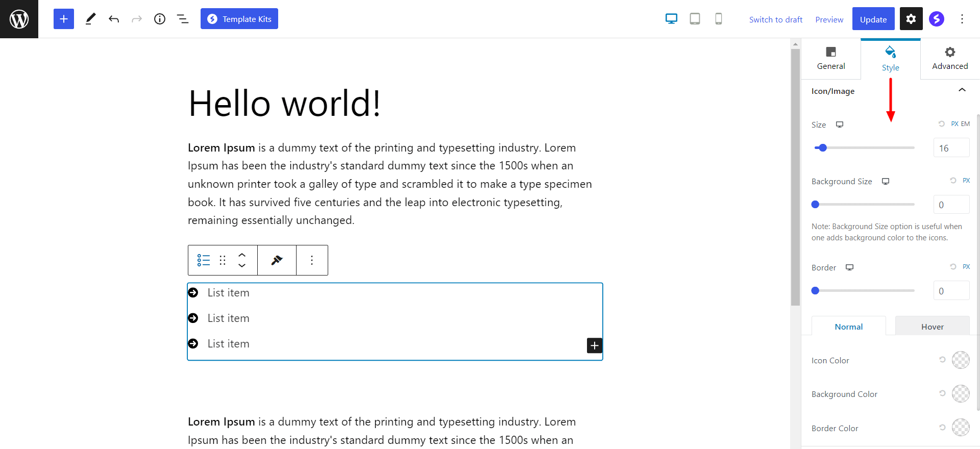The image size is (980, 449).
Task: Open the Icon Color swatch
Action: tap(960, 360)
